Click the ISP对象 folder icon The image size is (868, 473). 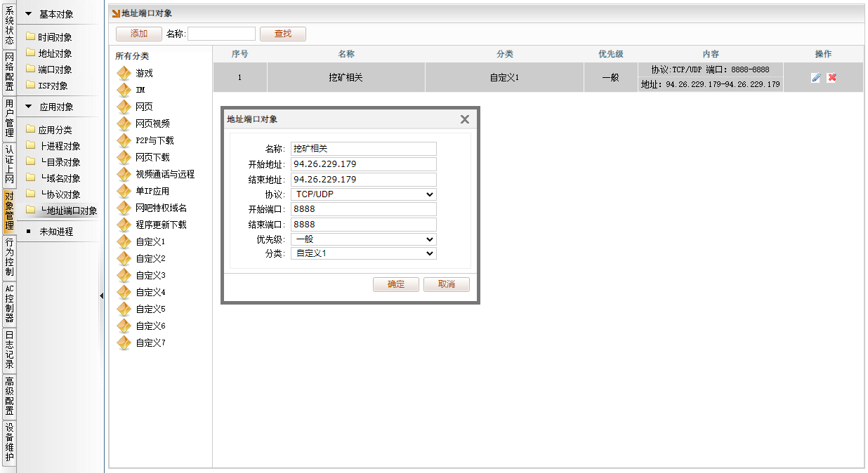pyautogui.click(x=30, y=86)
